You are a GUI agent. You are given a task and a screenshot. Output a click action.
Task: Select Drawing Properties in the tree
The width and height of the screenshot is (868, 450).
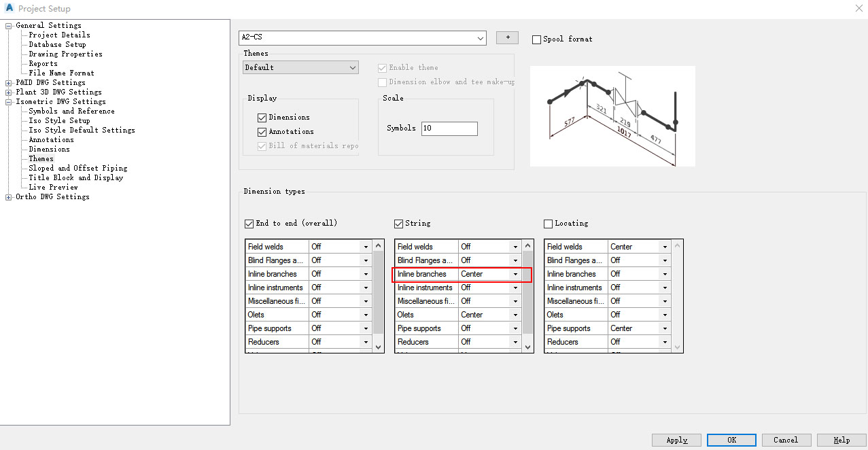(x=65, y=54)
